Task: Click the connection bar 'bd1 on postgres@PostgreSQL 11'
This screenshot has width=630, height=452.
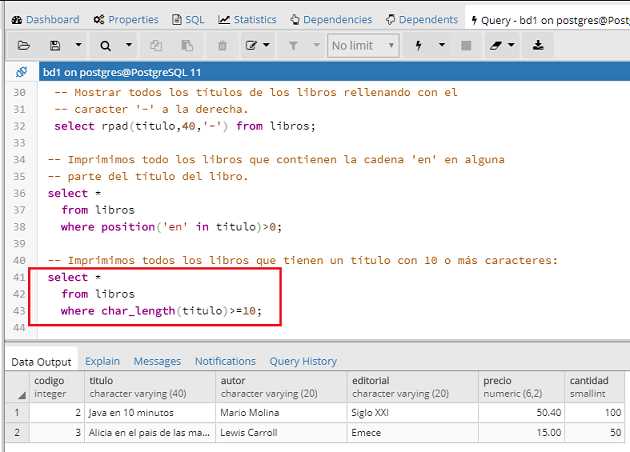Action: [334, 72]
